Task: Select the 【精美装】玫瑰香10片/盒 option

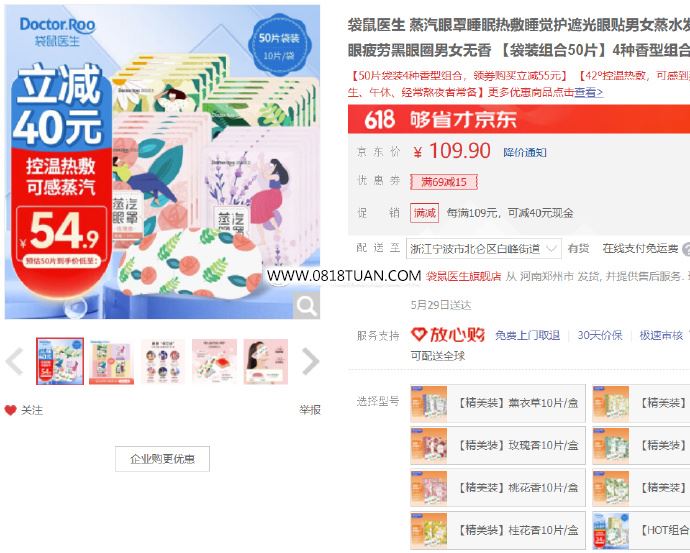Action: tap(498, 445)
